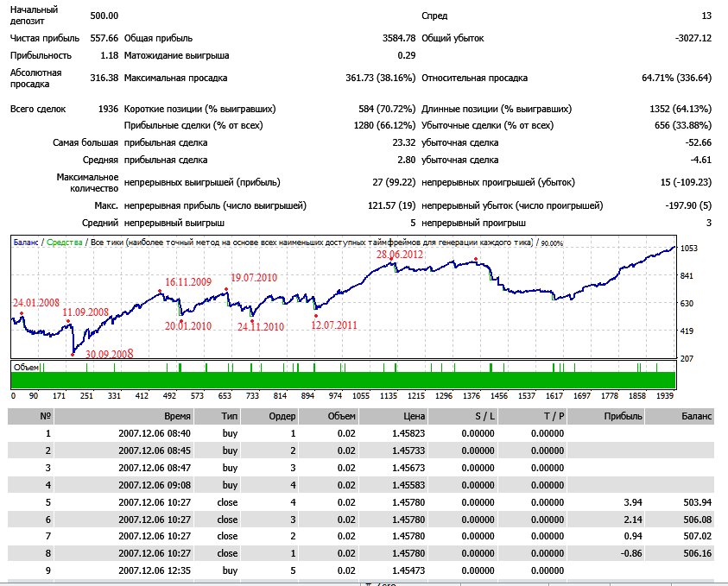Viewport: 728px width, 586px height.
Task: Click chart date annotation 16.11.2009
Action: pyautogui.click(x=188, y=282)
